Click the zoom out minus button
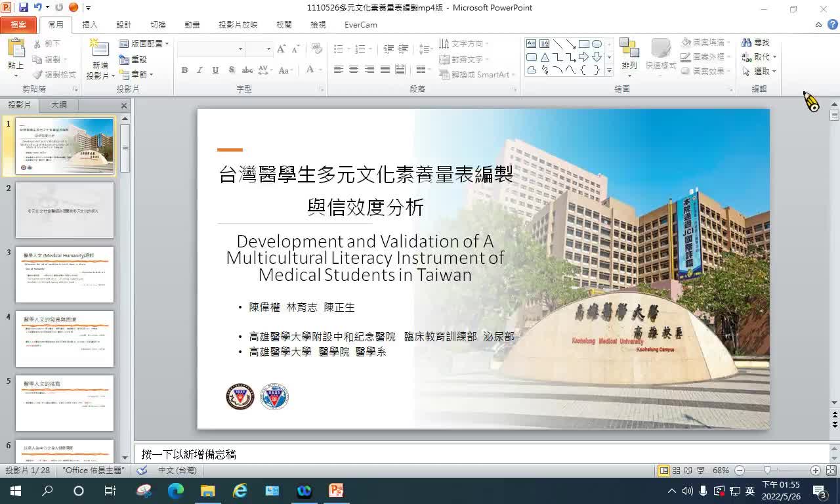Screen dimensions: 840x504 [x=740, y=471]
